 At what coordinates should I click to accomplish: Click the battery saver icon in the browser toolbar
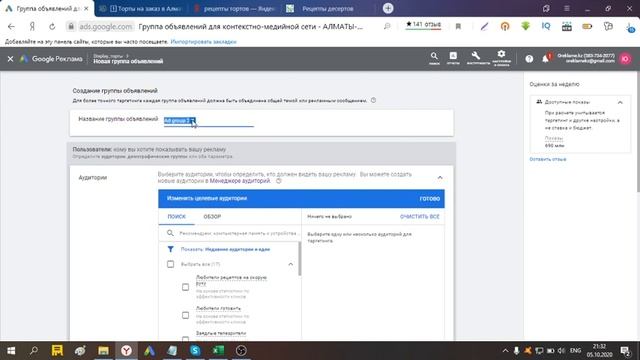[x=587, y=27]
